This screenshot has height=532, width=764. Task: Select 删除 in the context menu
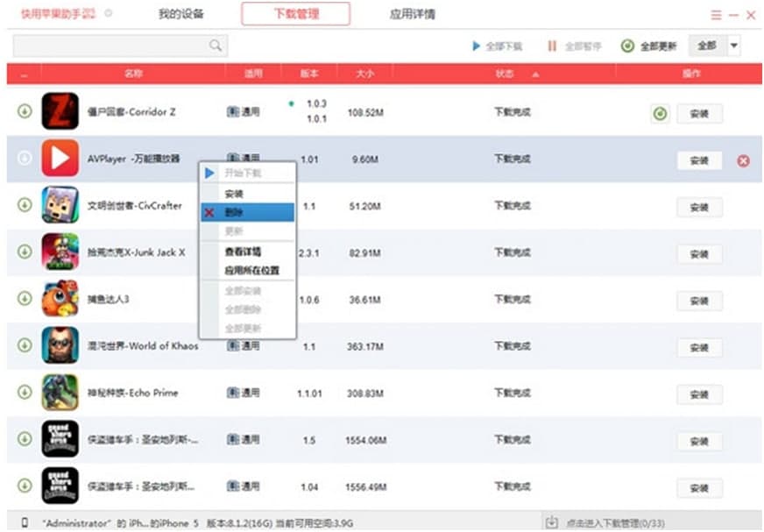click(x=234, y=212)
